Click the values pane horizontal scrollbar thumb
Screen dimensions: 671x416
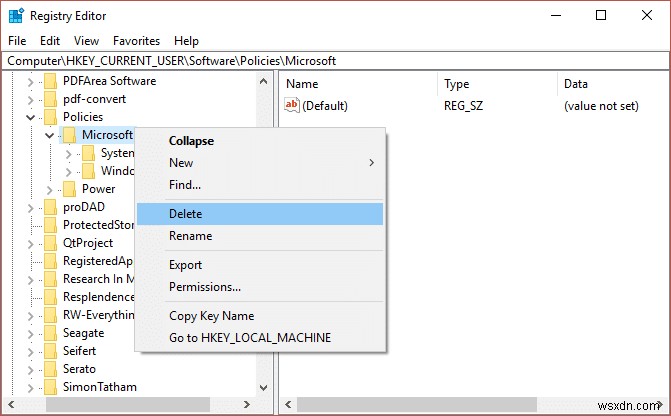pos(417,404)
